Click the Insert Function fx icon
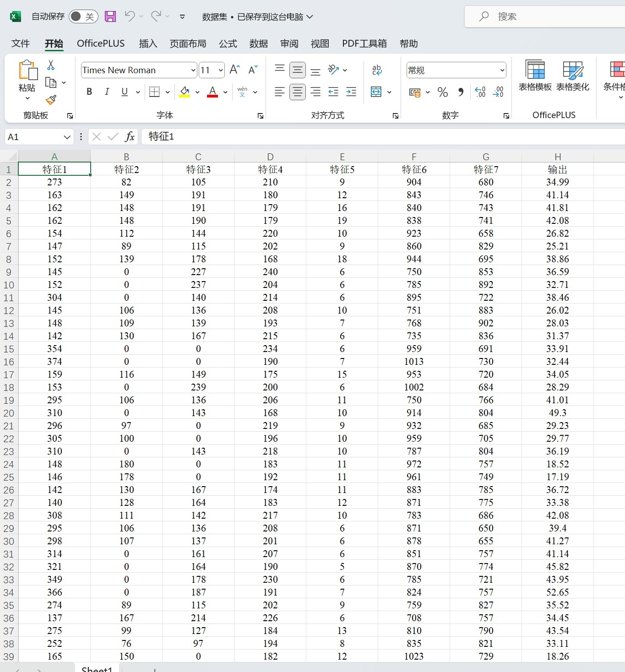Viewport: 625px width, 672px height. pyautogui.click(x=130, y=136)
